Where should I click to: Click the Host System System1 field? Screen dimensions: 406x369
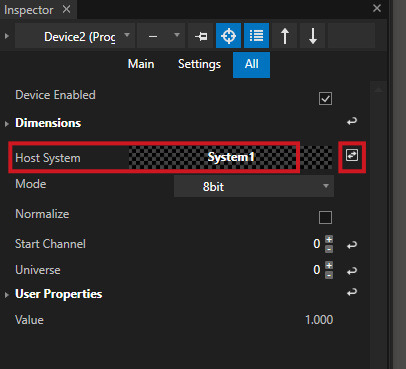point(230,157)
